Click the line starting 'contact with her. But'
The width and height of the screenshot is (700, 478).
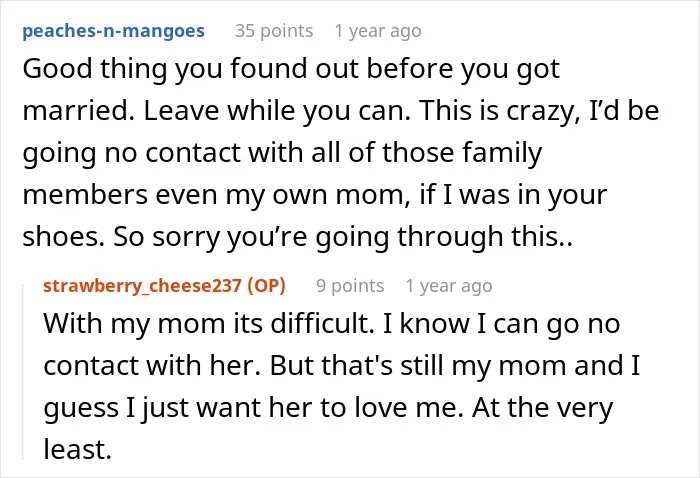342,366
